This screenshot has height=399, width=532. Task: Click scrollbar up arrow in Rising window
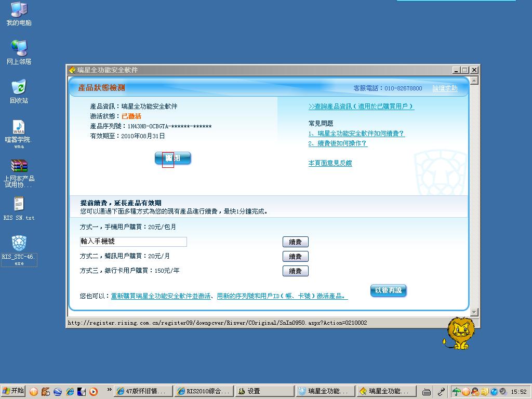click(474, 81)
